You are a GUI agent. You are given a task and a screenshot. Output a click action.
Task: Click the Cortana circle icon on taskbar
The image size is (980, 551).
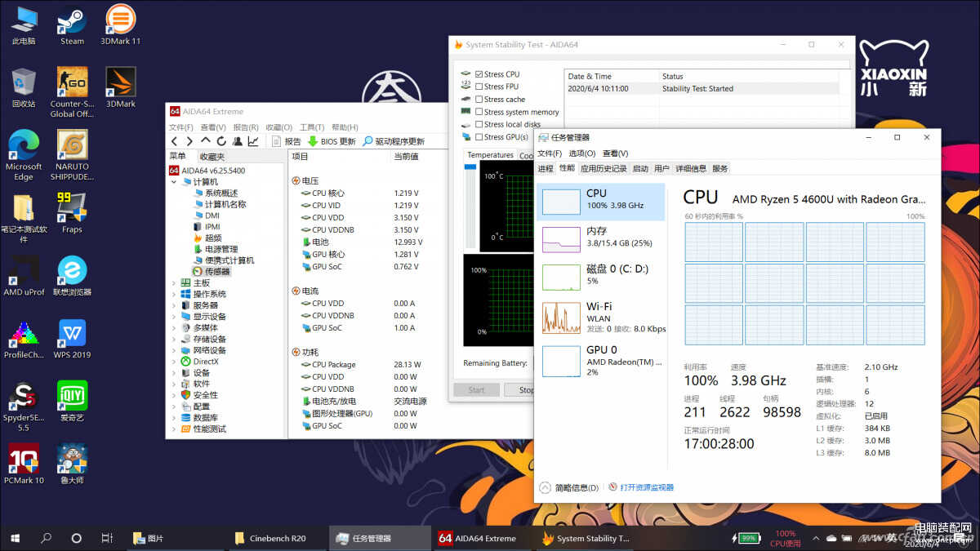point(76,538)
